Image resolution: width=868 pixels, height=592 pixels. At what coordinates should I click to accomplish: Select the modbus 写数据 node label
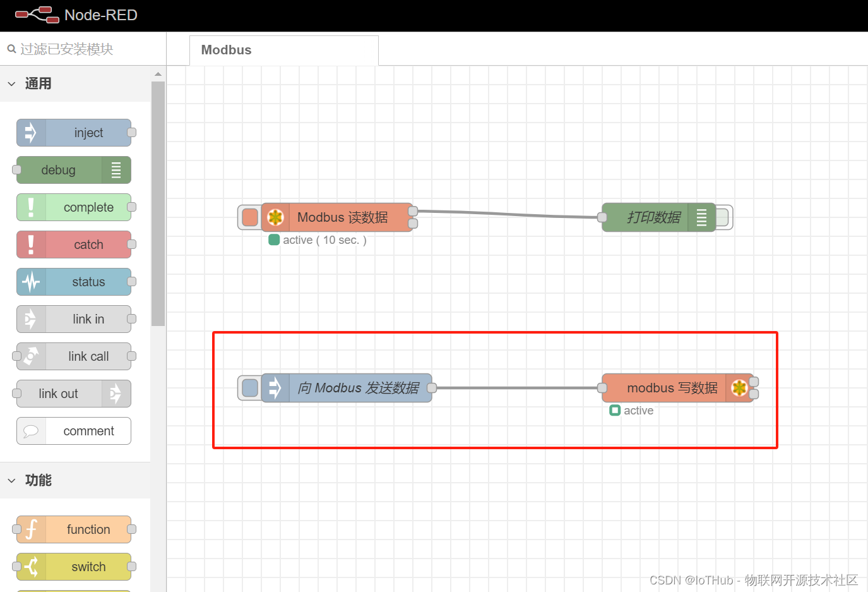[x=672, y=388]
